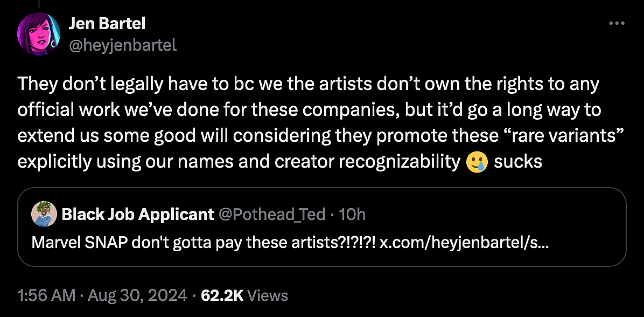The image size is (644, 317).
Task: Click Black Job Applicant's display name
Action: click(x=137, y=214)
